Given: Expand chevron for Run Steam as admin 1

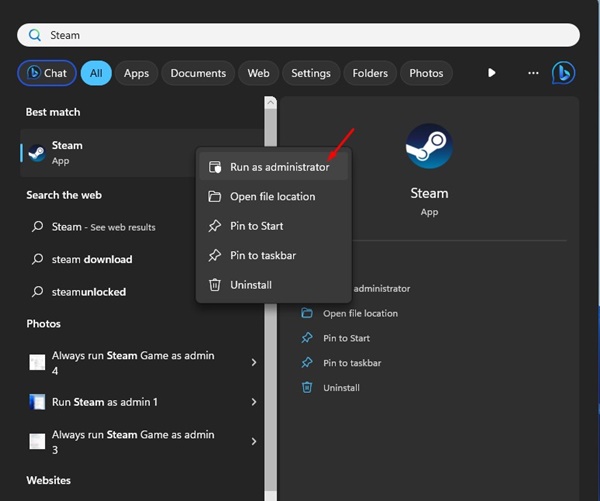Looking at the screenshot, I should (254, 401).
